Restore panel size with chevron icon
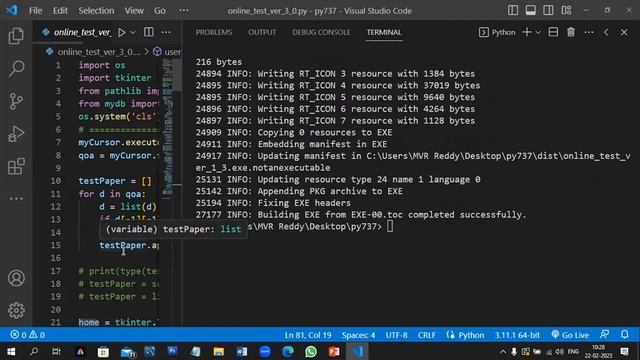The height and width of the screenshot is (360, 640). [606, 32]
